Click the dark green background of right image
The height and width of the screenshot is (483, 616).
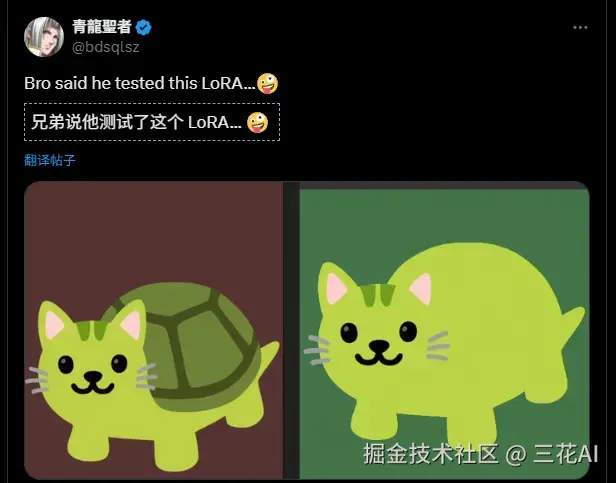click(x=444, y=220)
